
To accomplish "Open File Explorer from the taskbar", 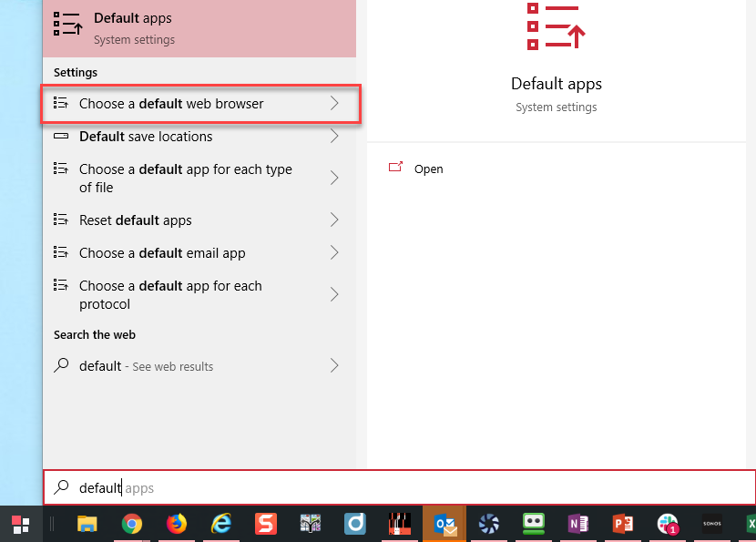I will pyautogui.click(x=87, y=524).
